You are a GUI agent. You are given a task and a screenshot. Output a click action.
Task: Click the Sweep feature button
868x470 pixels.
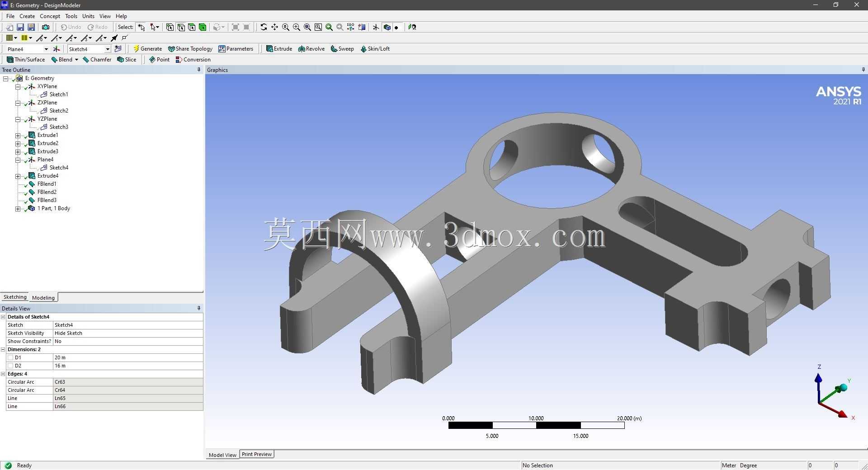(x=342, y=49)
